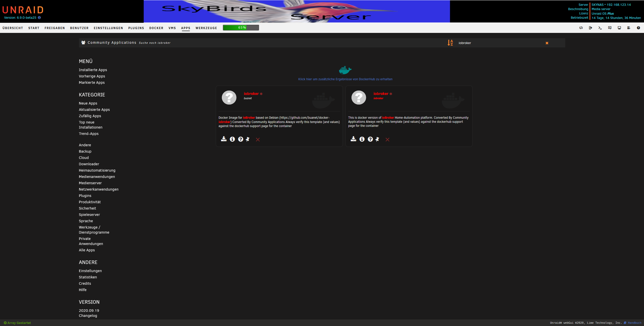
Task: Click the language switch icon in top toolbar
Action: tap(581, 28)
